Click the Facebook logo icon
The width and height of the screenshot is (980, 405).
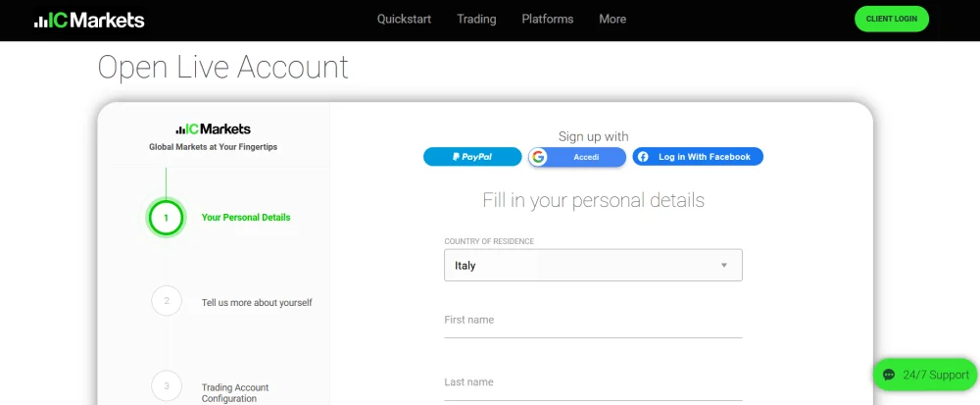tap(643, 157)
